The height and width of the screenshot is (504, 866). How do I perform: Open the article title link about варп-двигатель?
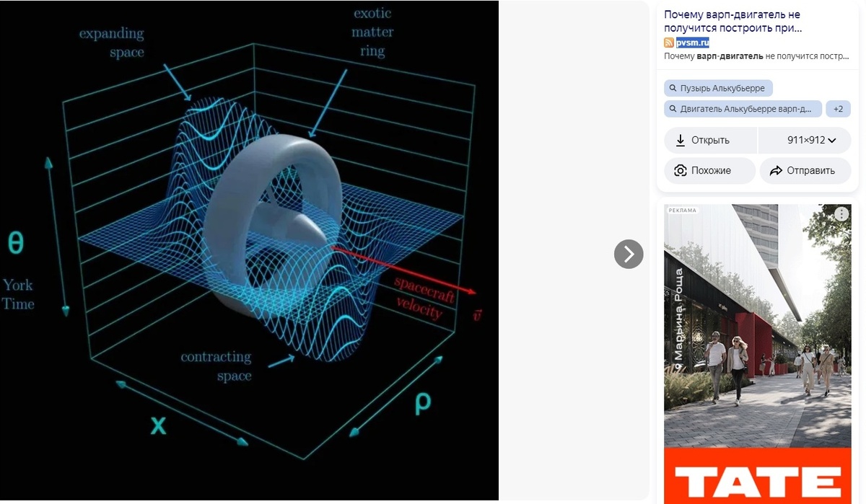point(732,22)
